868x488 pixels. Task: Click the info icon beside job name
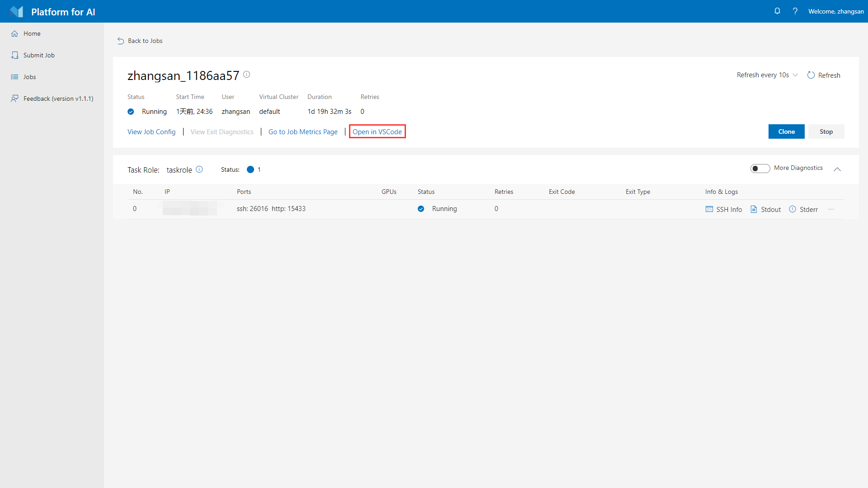(246, 75)
